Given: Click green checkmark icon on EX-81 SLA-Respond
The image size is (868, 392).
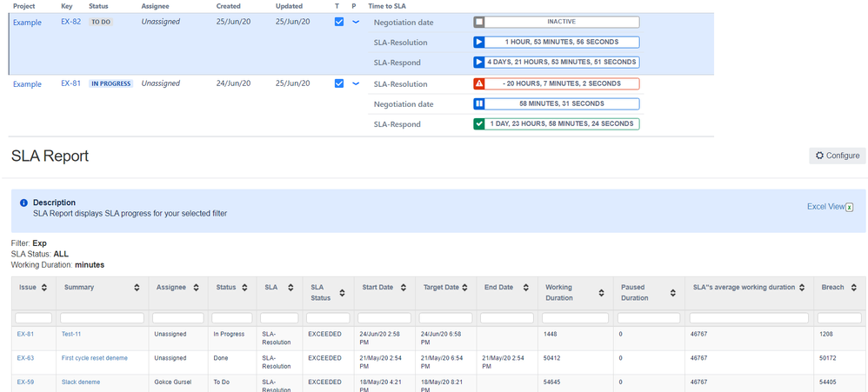Looking at the screenshot, I should click(479, 123).
